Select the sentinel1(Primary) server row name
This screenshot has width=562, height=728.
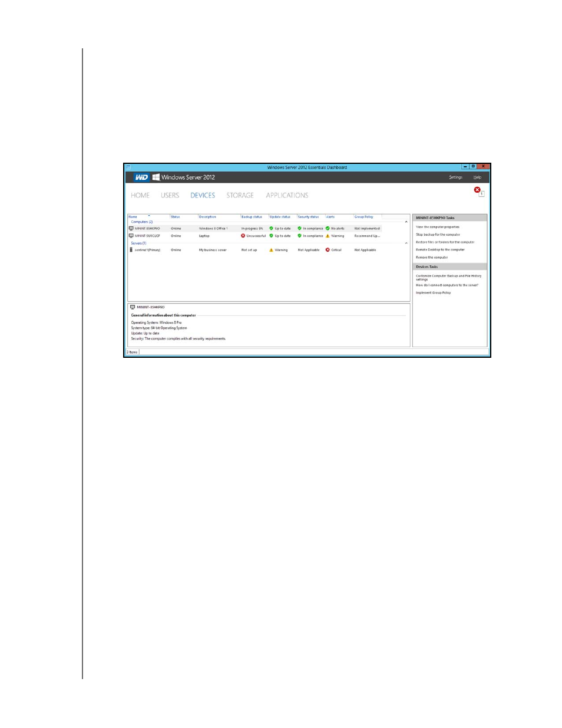click(x=147, y=250)
